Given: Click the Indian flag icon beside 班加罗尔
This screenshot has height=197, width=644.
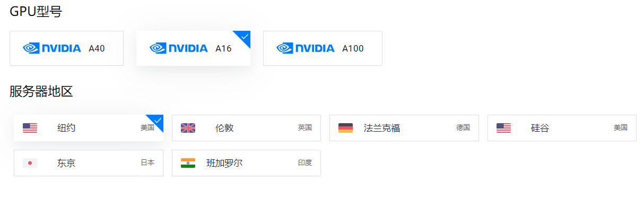Looking at the screenshot, I should pos(188,163).
